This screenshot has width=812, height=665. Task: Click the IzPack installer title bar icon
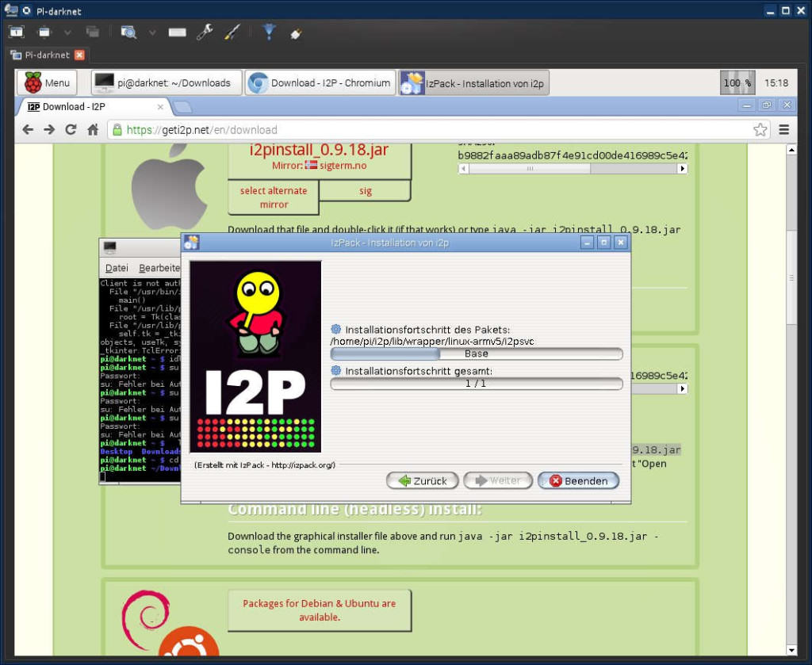192,243
